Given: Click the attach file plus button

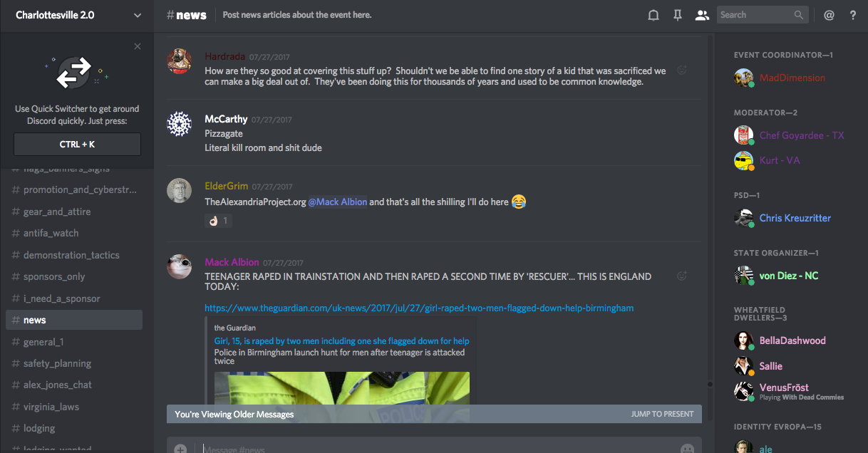Looking at the screenshot, I should [180, 449].
